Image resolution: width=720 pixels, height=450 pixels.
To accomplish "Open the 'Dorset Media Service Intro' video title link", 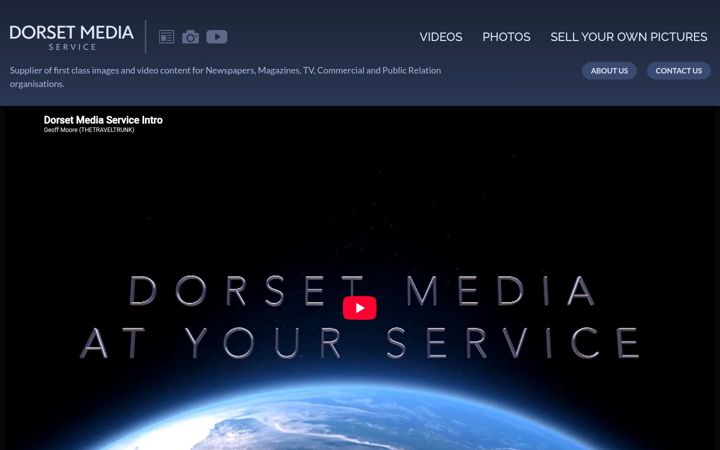I will coord(103,120).
